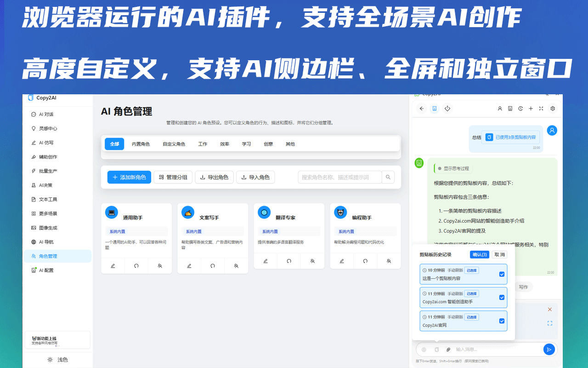Click the search magnifier button
This screenshot has height=368, width=588.
(x=388, y=177)
